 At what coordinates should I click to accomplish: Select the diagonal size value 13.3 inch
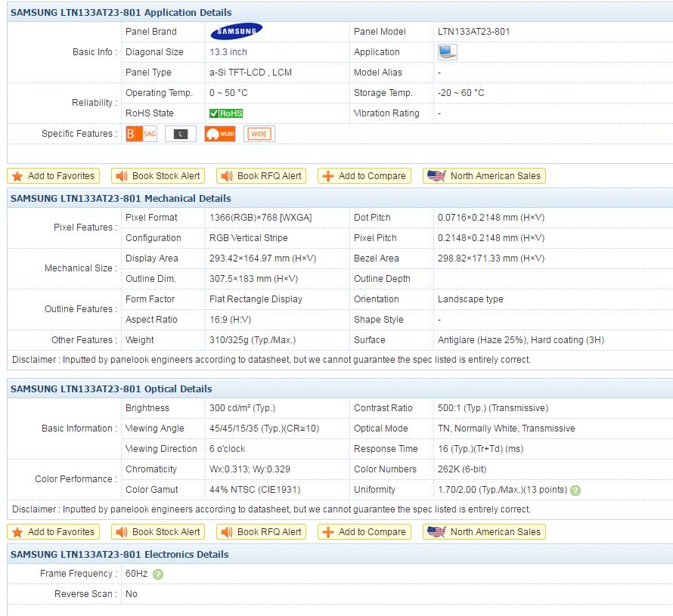pos(228,52)
